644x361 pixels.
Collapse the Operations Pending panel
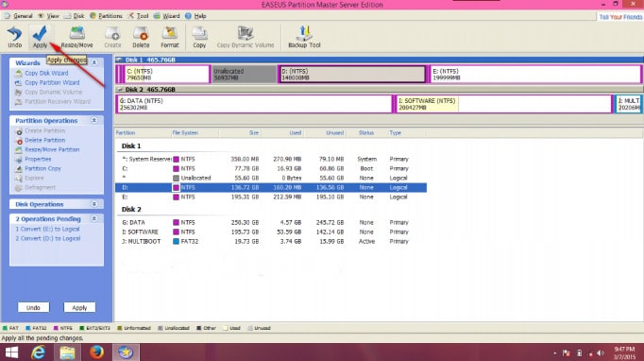tap(94, 218)
